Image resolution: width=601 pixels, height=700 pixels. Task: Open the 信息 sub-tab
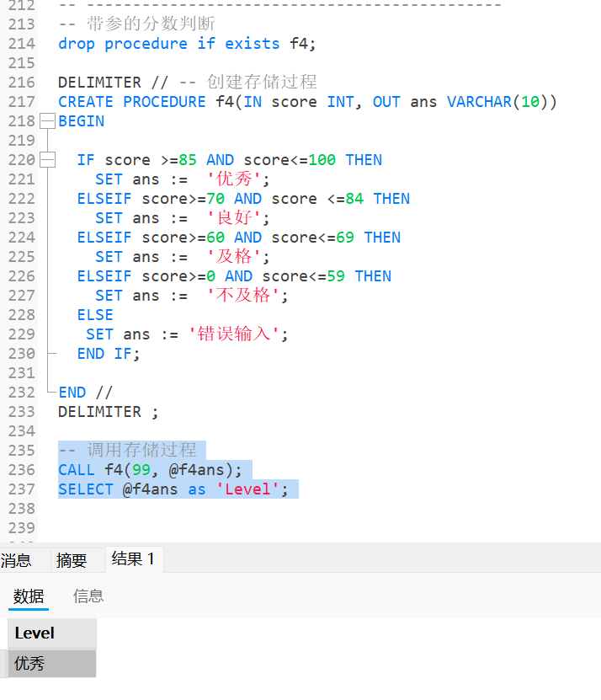click(x=88, y=596)
